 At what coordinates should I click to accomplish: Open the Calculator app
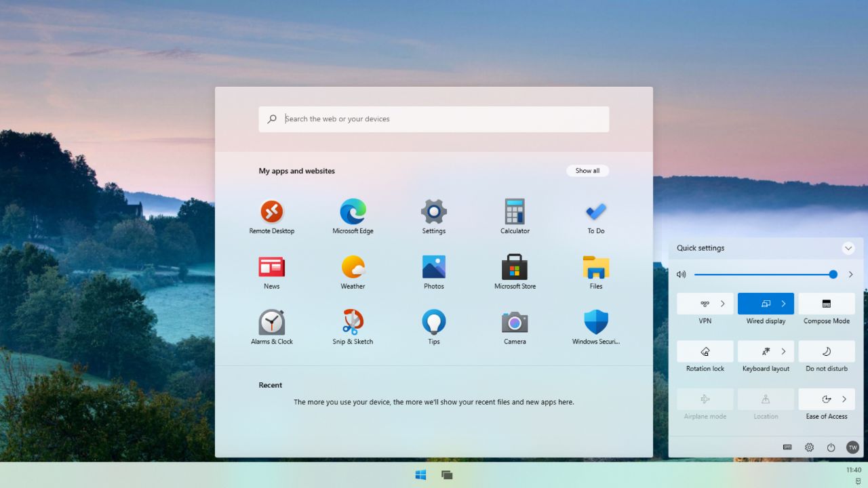515,217
